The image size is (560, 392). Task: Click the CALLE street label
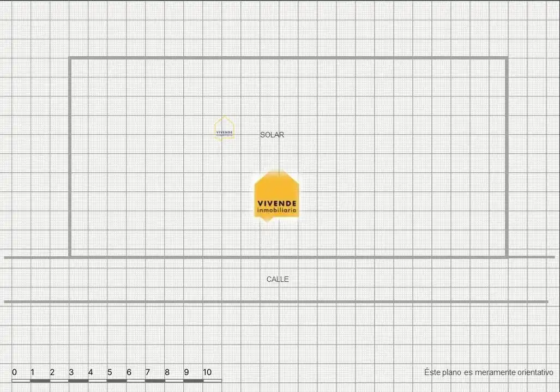pos(278,279)
